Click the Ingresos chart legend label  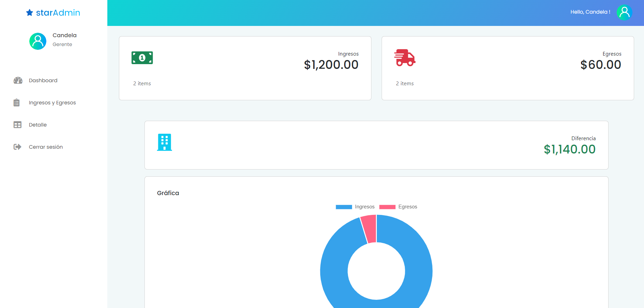[365, 207]
